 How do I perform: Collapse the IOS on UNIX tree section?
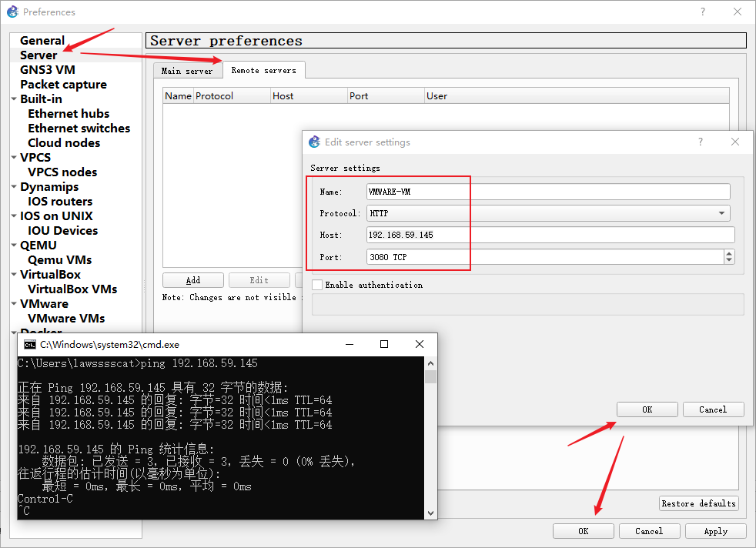tap(14, 216)
